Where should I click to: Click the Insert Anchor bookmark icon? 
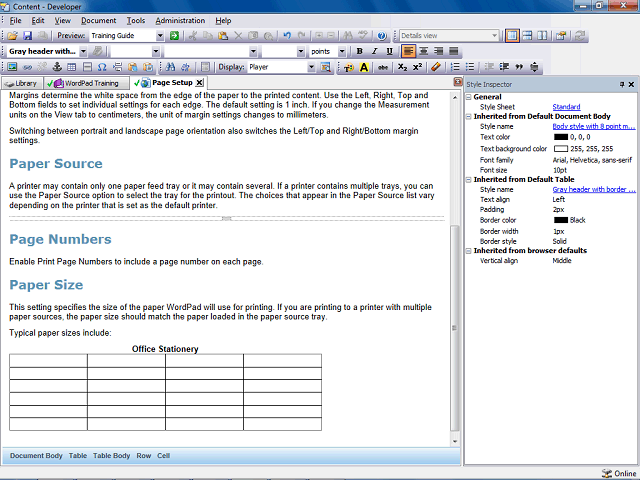(57, 67)
